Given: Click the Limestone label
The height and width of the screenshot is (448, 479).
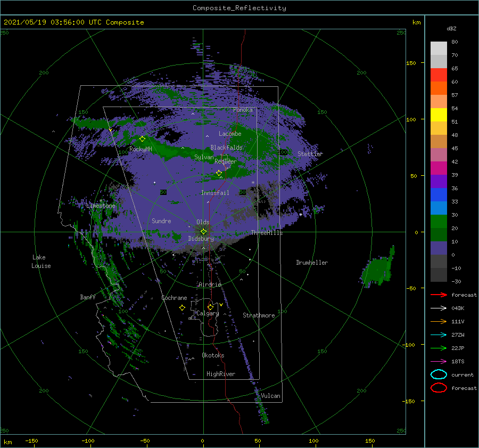Looking at the screenshot, I should tap(101, 206).
